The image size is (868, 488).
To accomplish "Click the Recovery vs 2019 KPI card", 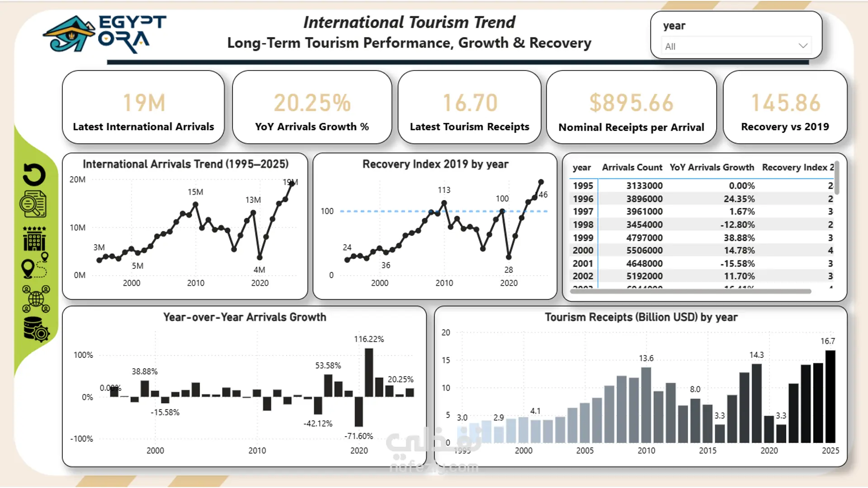I will pyautogui.click(x=785, y=108).
